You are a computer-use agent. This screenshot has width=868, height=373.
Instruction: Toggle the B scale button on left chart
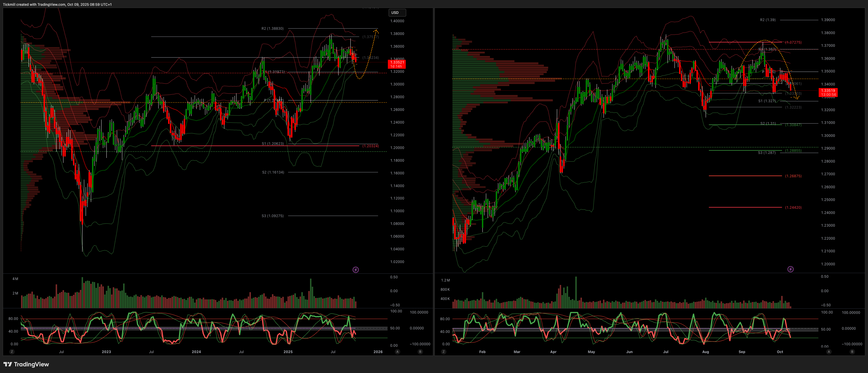click(x=420, y=352)
